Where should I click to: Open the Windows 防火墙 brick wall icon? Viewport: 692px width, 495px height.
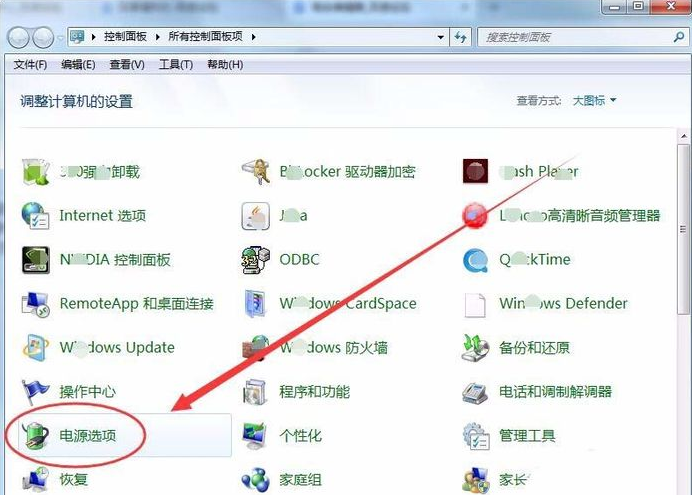(256, 348)
